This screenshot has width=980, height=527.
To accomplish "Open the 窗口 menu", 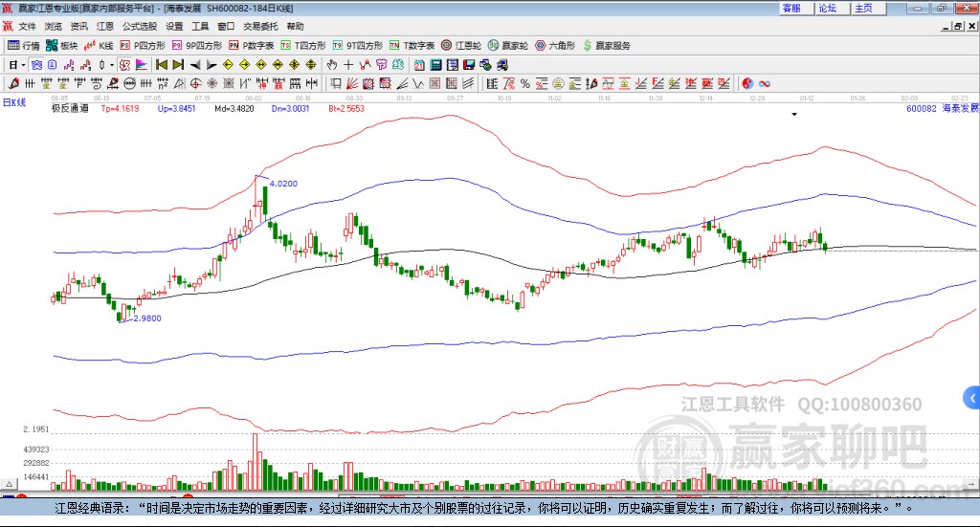I will click(x=226, y=26).
